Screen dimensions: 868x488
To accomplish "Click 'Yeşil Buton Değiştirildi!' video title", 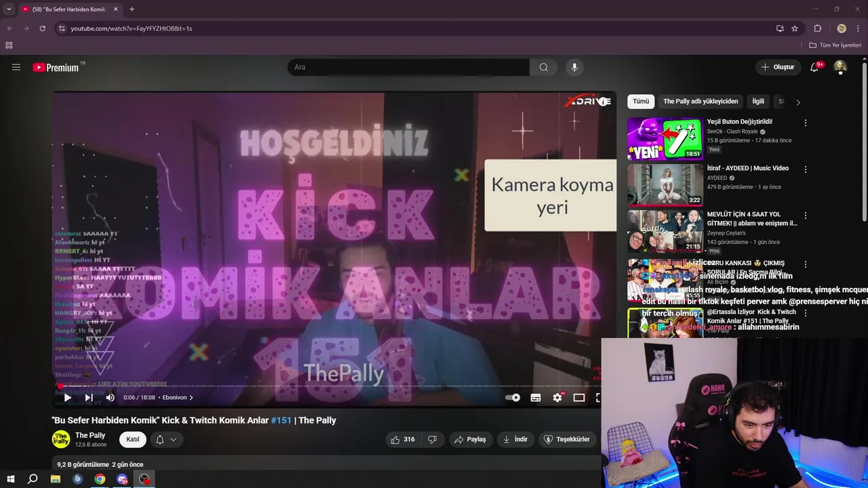I will [x=740, y=122].
